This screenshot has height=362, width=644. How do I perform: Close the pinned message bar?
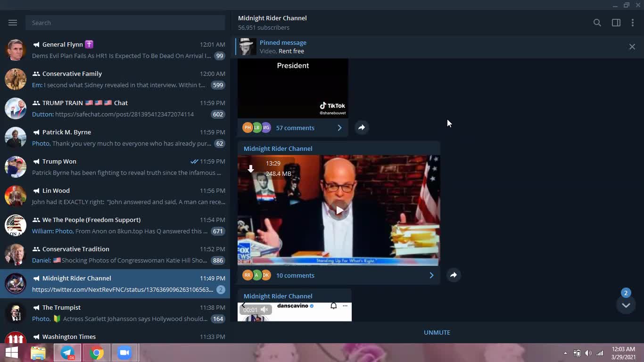[632, 47]
